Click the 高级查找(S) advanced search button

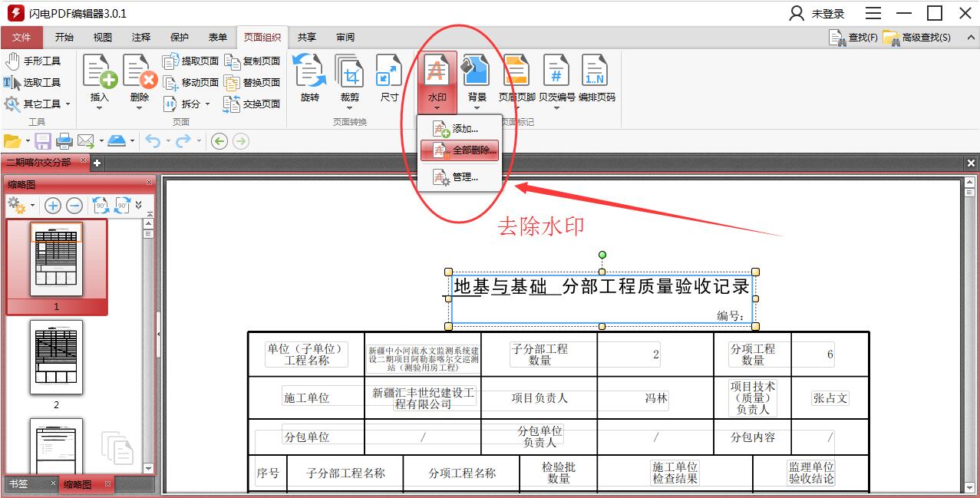click(x=917, y=37)
